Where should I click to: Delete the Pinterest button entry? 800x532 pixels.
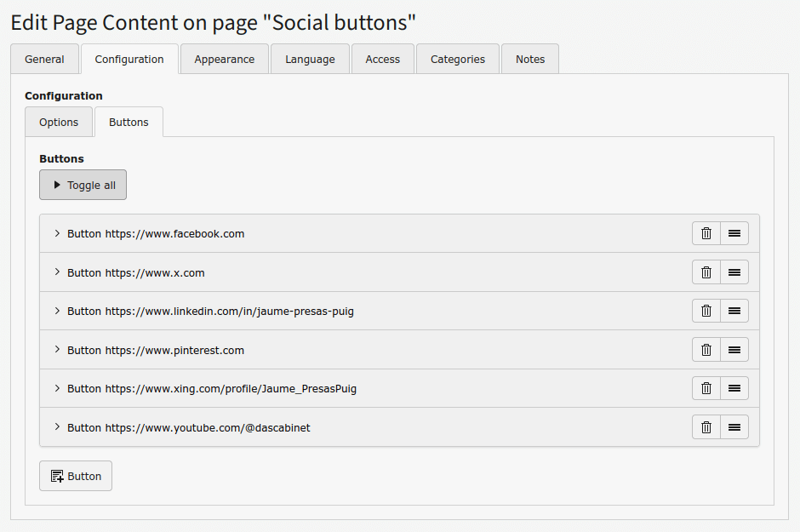pos(706,350)
